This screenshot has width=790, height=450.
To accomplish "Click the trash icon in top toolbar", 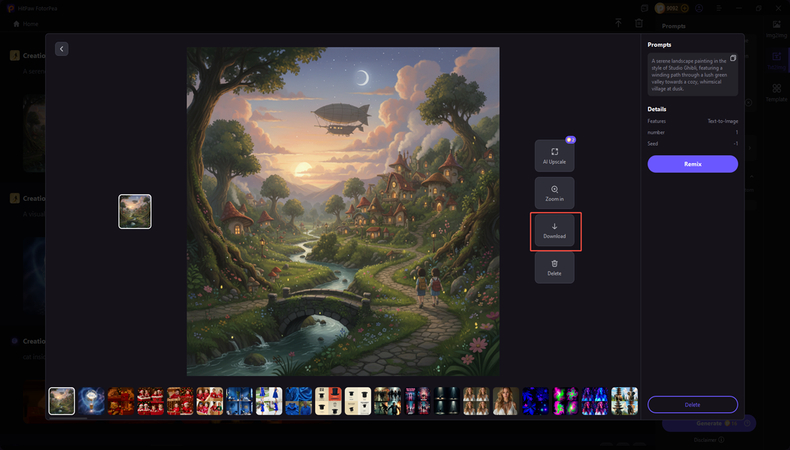I will coord(639,23).
